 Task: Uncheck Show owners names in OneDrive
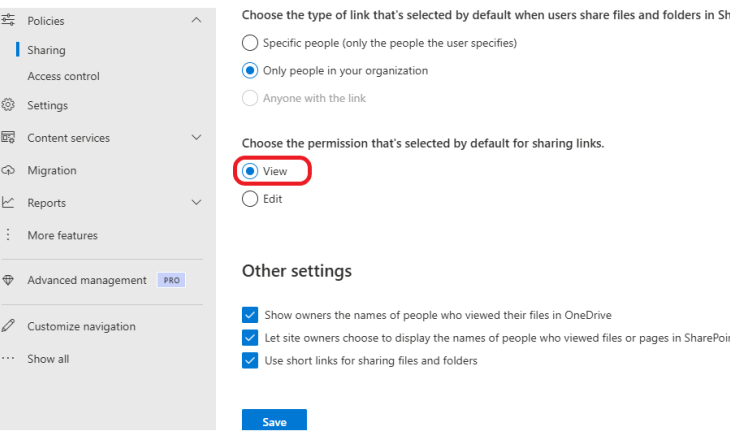point(250,315)
